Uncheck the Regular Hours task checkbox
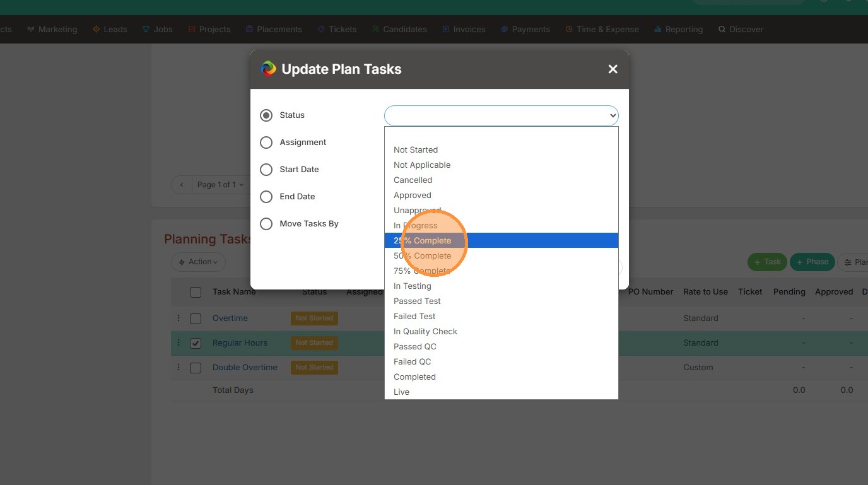The image size is (868, 485). [x=196, y=343]
